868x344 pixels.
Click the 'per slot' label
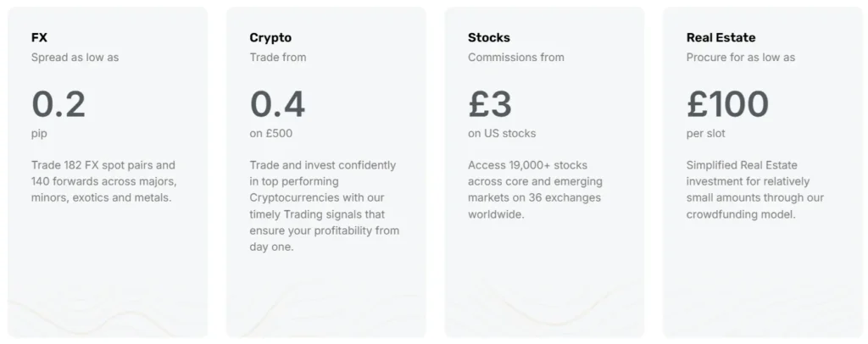pos(706,133)
